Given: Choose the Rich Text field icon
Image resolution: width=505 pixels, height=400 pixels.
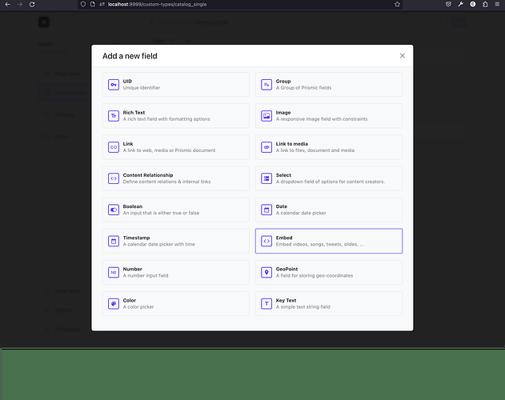Looking at the screenshot, I should [x=113, y=116].
